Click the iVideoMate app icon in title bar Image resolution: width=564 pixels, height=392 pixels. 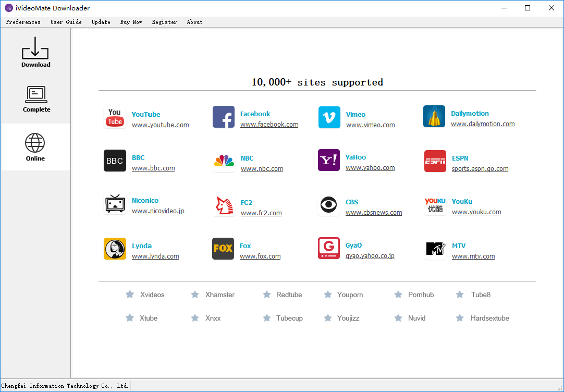pos(9,8)
